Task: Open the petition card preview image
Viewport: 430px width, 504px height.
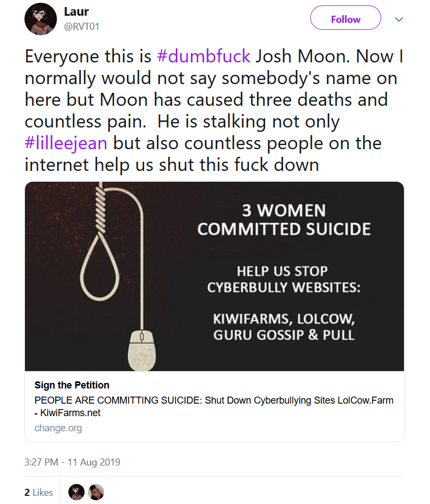Action: tap(214, 276)
